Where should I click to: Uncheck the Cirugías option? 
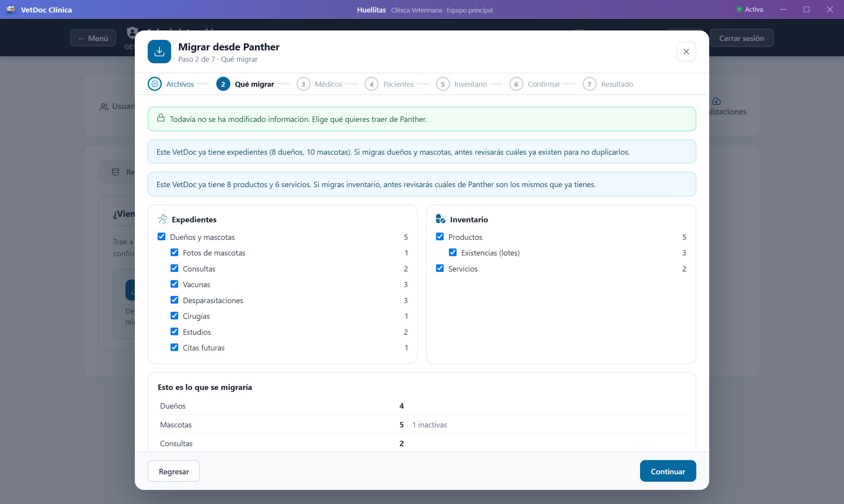click(x=174, y=316)
